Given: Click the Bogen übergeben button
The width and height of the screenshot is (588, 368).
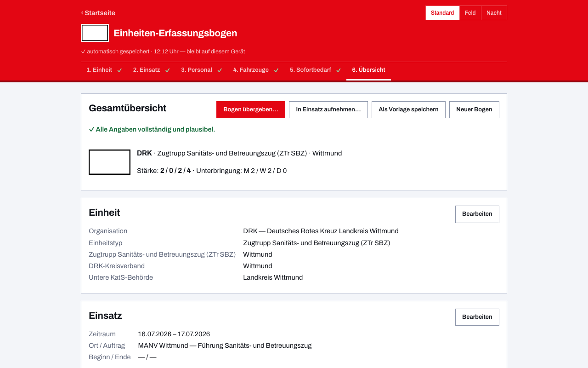Looking at the screenshot, I should tap(251, 109).
